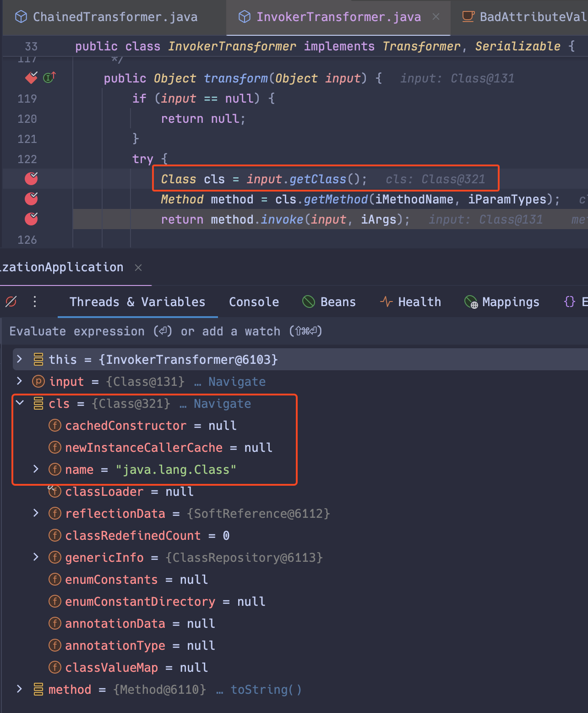Collapse the cls variable node

pos(19,403)
